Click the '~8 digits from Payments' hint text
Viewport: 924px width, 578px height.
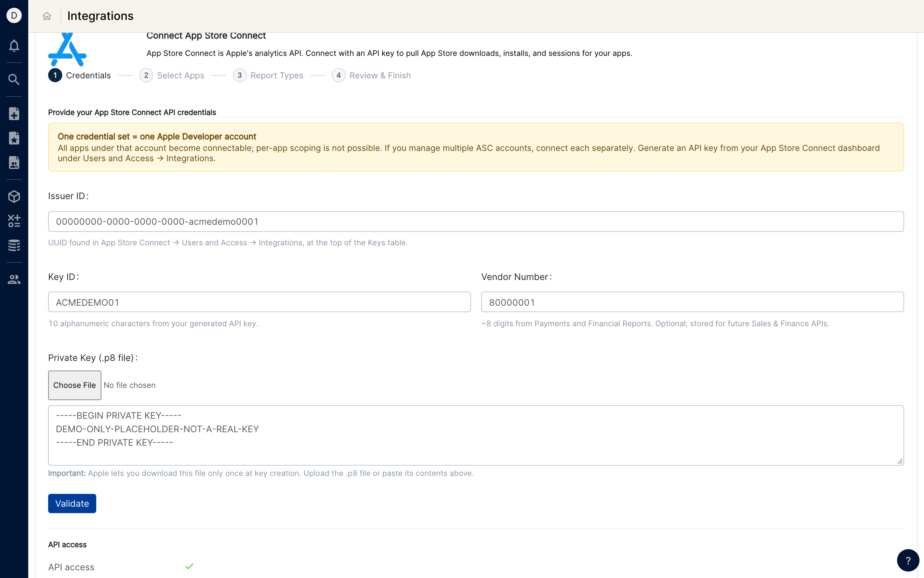[x=655, y=324]
